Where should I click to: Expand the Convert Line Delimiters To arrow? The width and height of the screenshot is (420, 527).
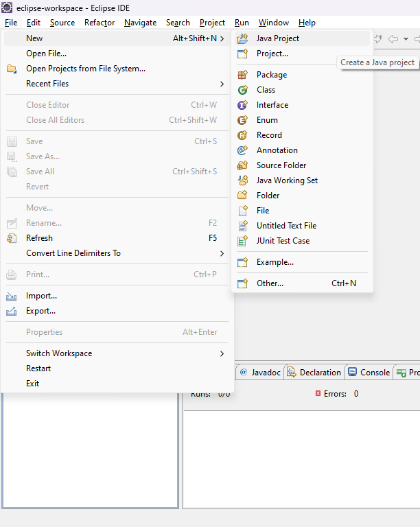(222, 253)
